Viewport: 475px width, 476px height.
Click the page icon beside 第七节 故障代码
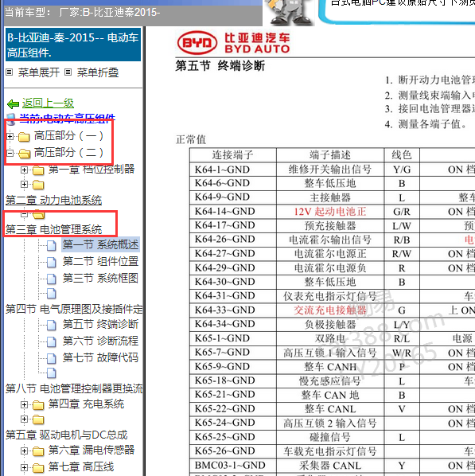coord(51,358)
